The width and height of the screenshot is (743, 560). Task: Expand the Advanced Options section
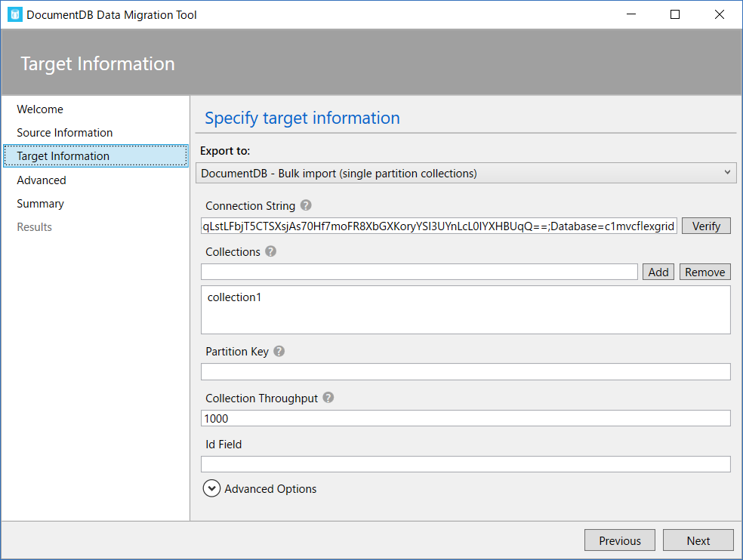click(x=211, y=488)
